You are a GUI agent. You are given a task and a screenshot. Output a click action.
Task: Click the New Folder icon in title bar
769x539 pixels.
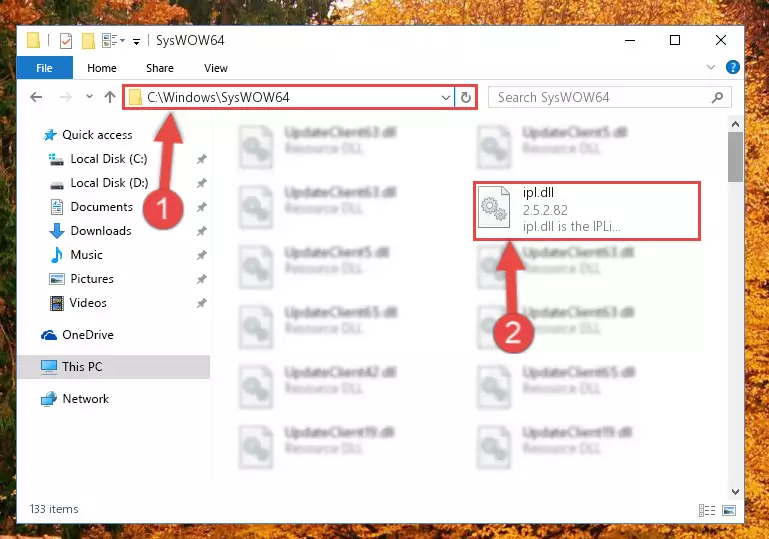click(88, 41)
